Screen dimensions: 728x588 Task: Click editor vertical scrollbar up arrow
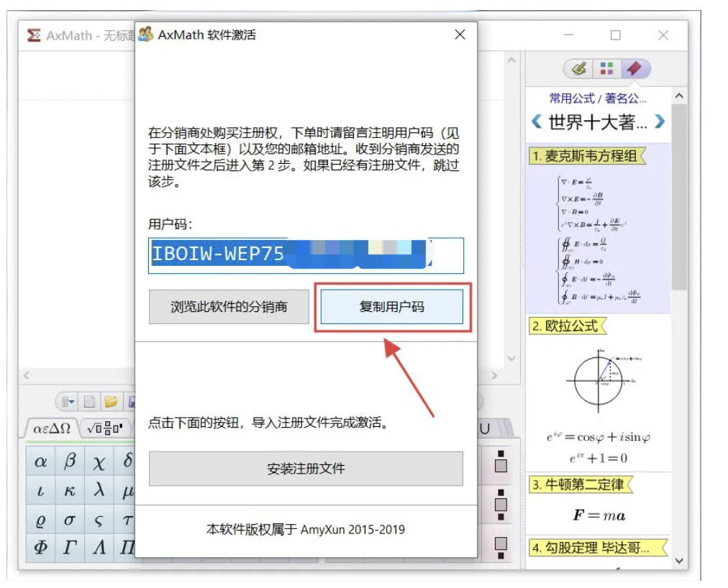tap(511, 60)
